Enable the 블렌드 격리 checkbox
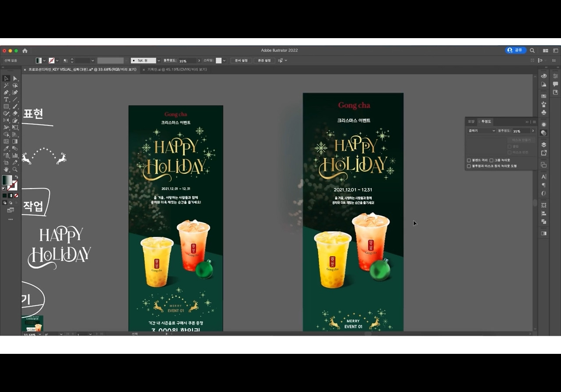Viewport: 561px width, 392px height. point(469,160)
